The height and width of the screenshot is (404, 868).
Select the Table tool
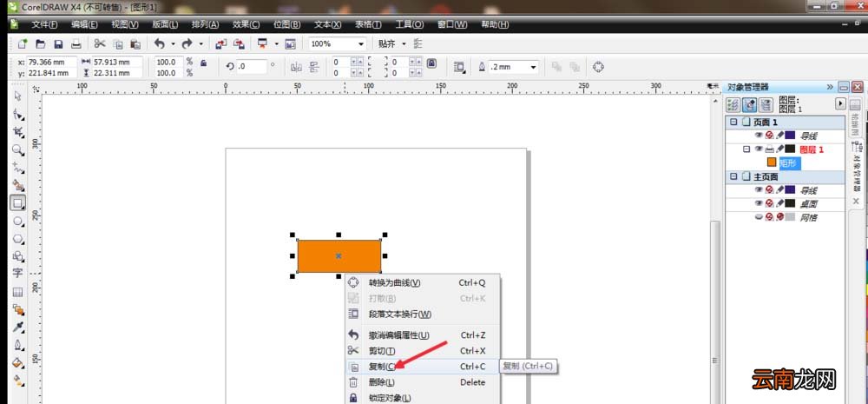(x=17, y=292)
